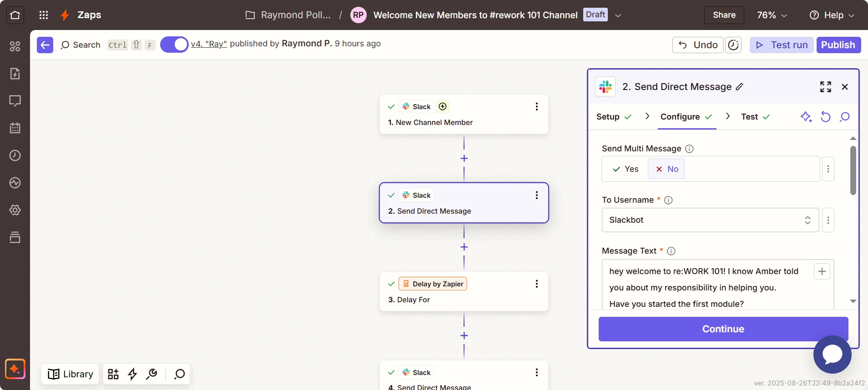This screenshot has height=390, width=868.
Task: Open the chat support bubble
Action: 833,355
